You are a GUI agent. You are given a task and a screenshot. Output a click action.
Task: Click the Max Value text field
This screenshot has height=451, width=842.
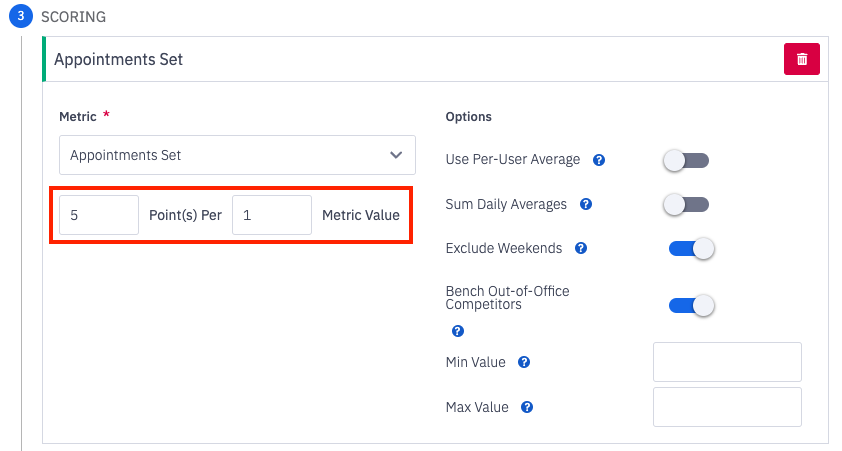click(727, 407)
